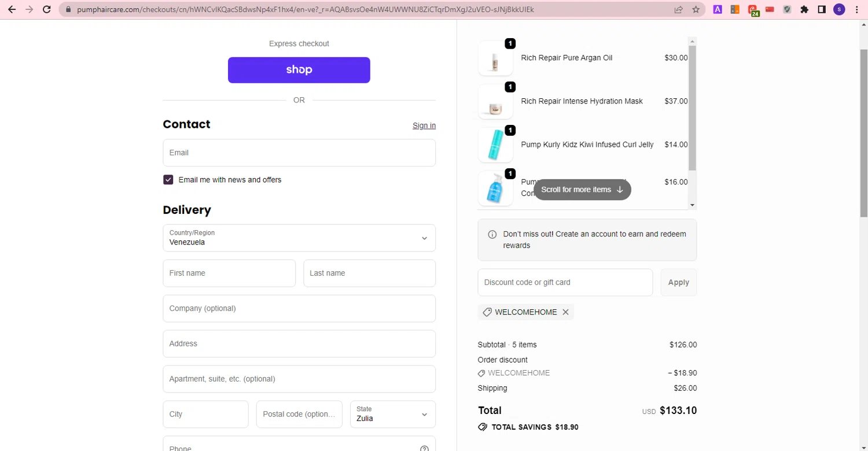Click the Pump Kurly Kidz Curl Jelly name
The height and width of the screenshot is (451, 868).
[x=587, y=145]
